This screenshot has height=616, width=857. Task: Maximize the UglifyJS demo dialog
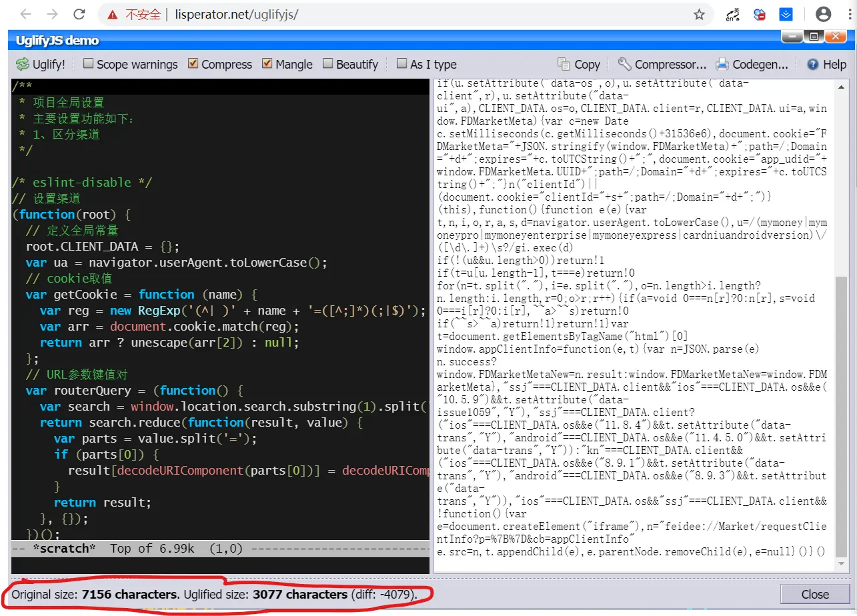(814, 37)
